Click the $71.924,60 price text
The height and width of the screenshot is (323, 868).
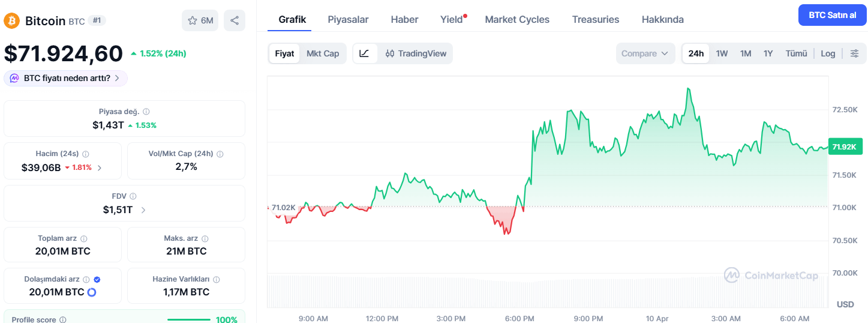point(63,53)
